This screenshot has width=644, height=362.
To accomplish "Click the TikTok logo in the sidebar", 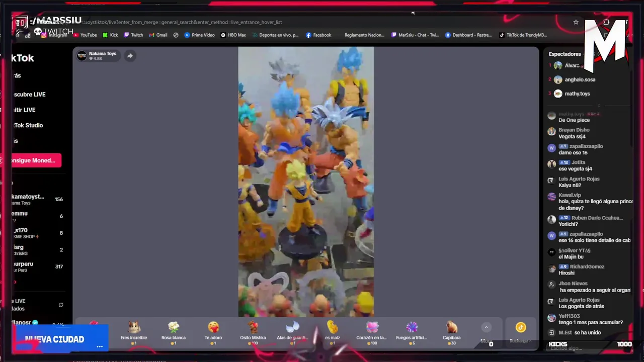I will [x=23, y=58].
